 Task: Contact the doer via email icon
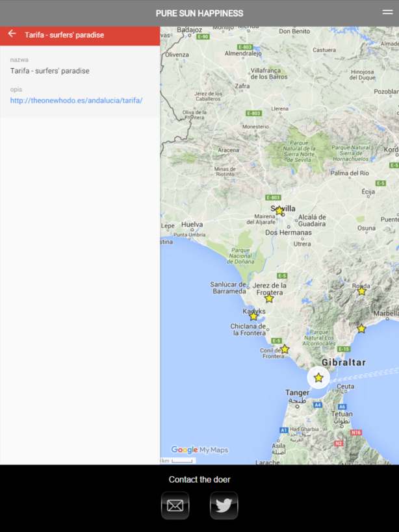175,505
